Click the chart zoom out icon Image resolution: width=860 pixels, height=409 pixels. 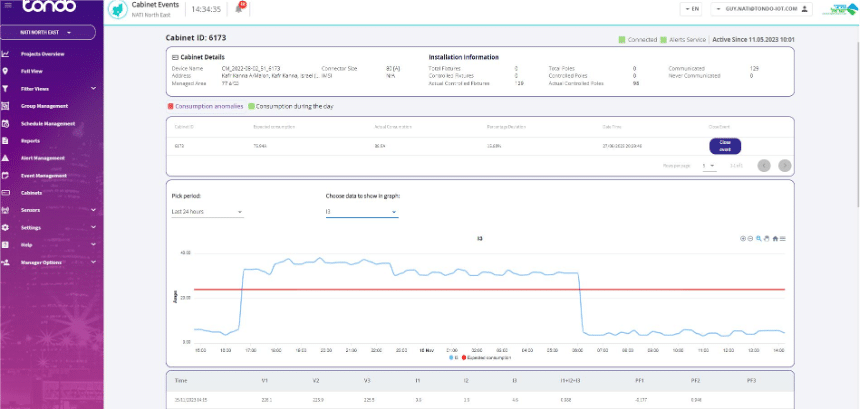[x=751, y=238]
